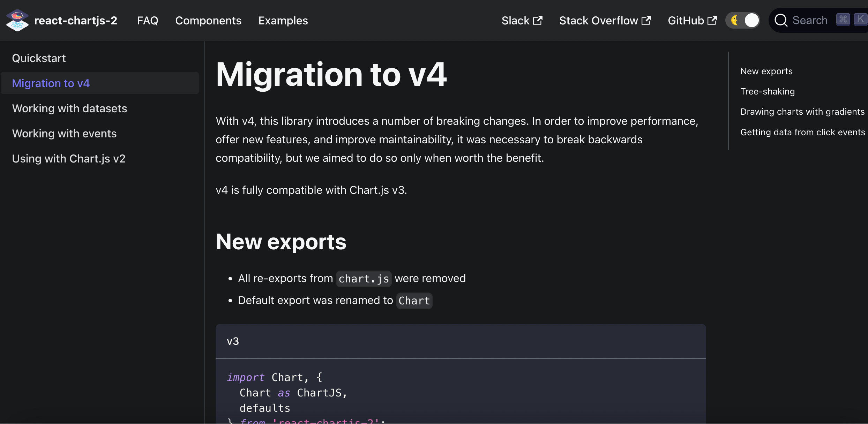Open the Components navbar item
Screen dimensions: 868x424
[208, 21]
